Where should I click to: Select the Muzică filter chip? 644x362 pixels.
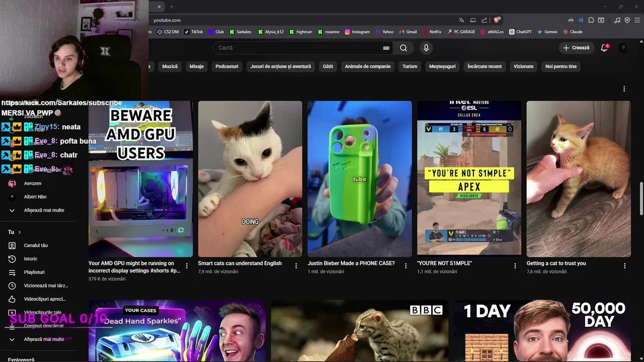(x=170, y=66)
